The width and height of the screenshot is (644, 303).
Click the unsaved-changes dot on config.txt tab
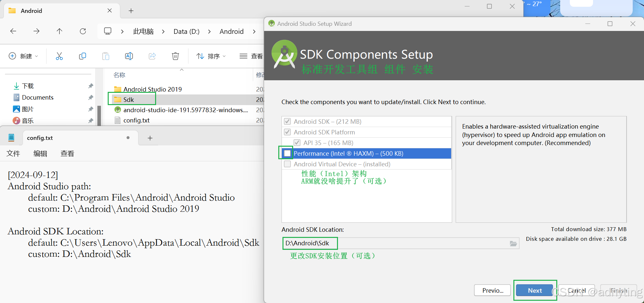point(128,138)
